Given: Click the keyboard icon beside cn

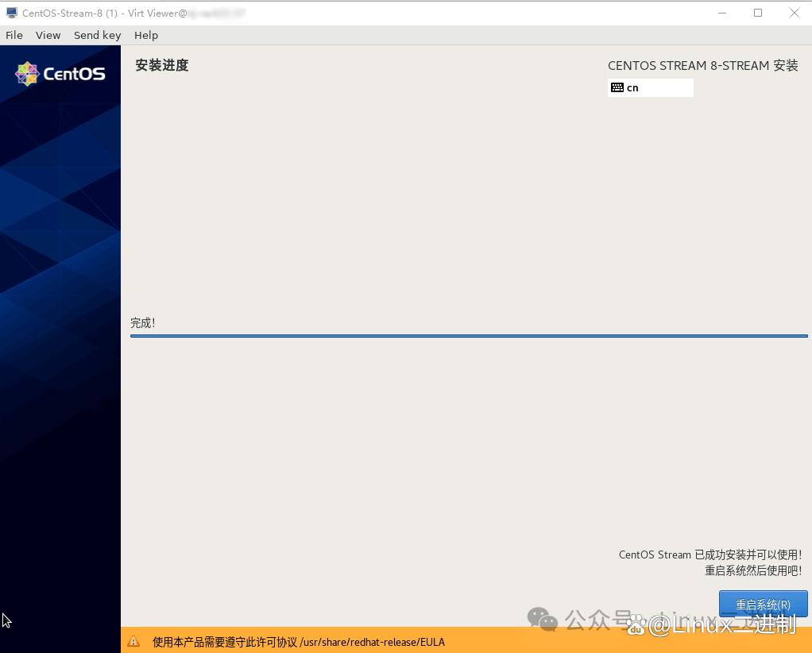Looking at the screenshot, I should (x=617, y=87).
